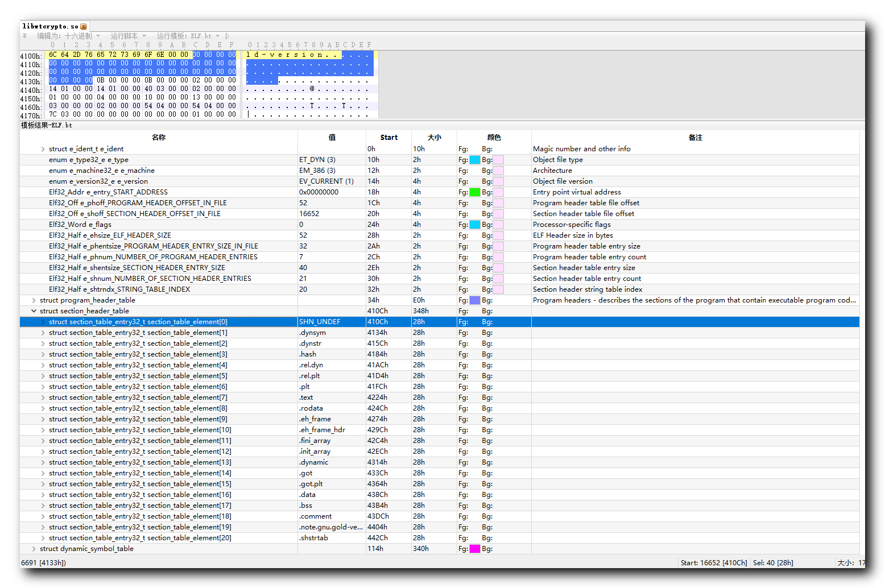Select enum e_version32_e e_version row
The image size is (885, 588).
click(x=440, y=181)
